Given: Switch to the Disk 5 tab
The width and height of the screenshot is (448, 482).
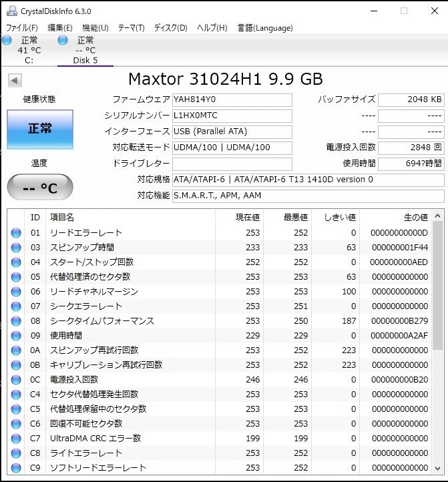Looking at the screenshot, I should tap(85, 60).
